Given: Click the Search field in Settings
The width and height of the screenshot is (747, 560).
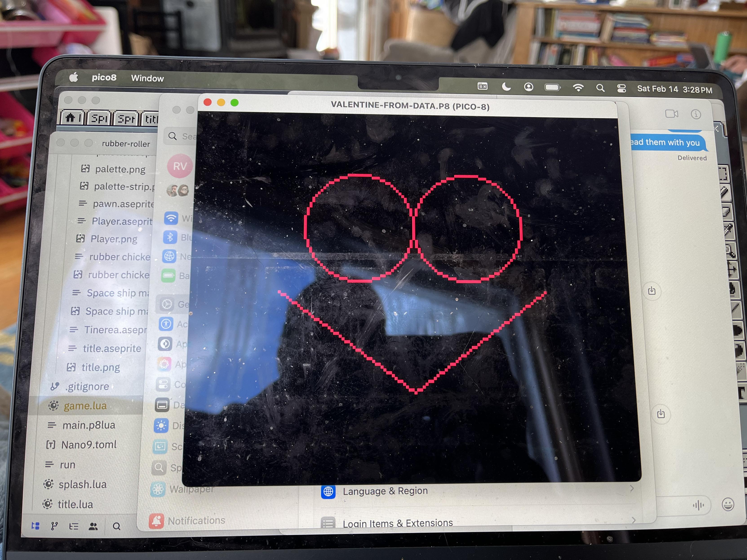Looking at the screenshot, I should click(x=184, y=136).
